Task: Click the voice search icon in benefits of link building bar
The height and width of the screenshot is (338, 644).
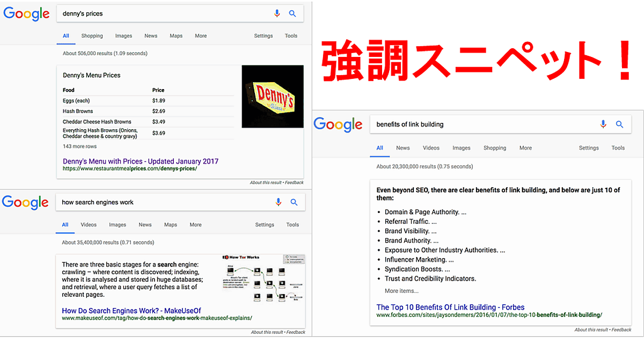Action: [603, 124]
